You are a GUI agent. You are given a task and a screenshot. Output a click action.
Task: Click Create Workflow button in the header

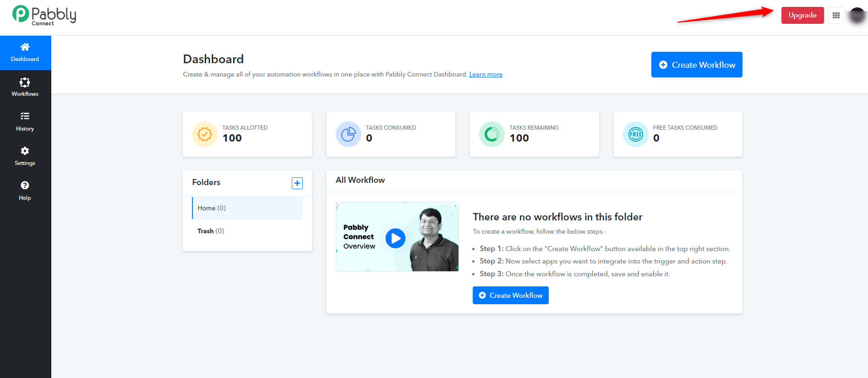tap(697, 65)
